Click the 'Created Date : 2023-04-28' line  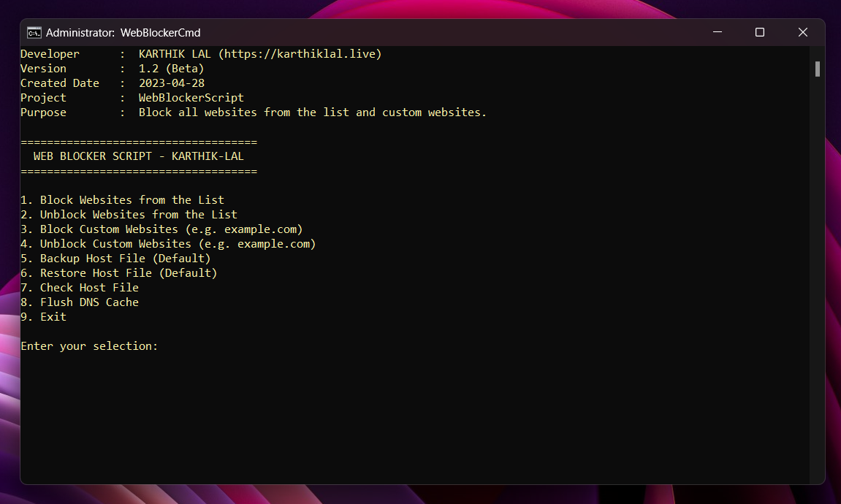(x=112, y=83)
